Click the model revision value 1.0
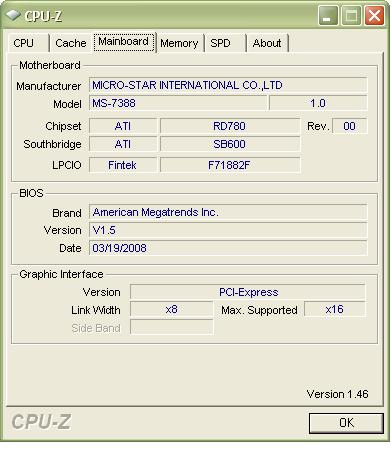This screenshot has width=391, height=450. pos(318,103)
